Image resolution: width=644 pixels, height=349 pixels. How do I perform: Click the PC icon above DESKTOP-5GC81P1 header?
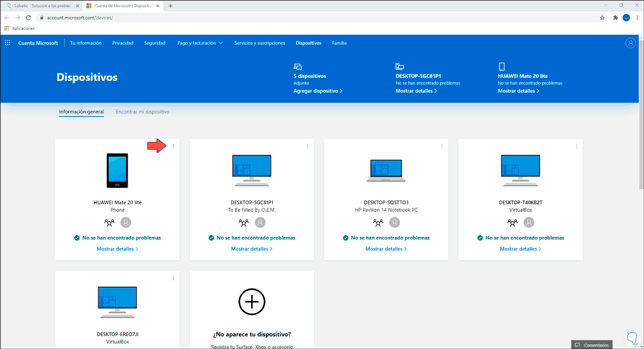[400, 66]
